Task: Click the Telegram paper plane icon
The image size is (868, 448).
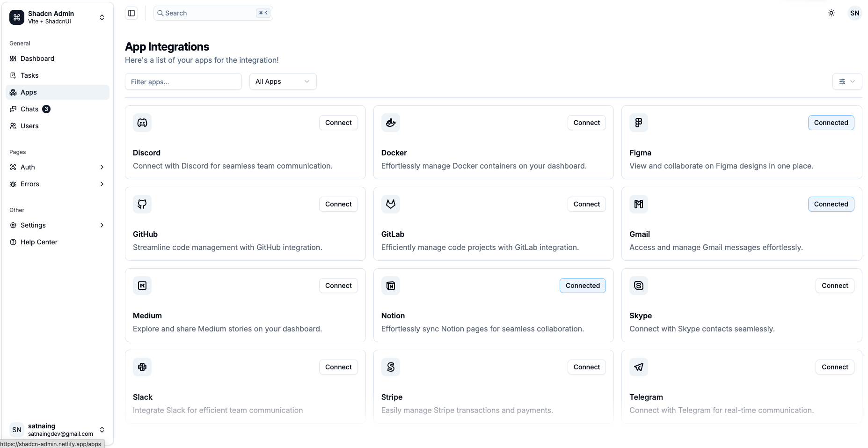Action: 639,367
